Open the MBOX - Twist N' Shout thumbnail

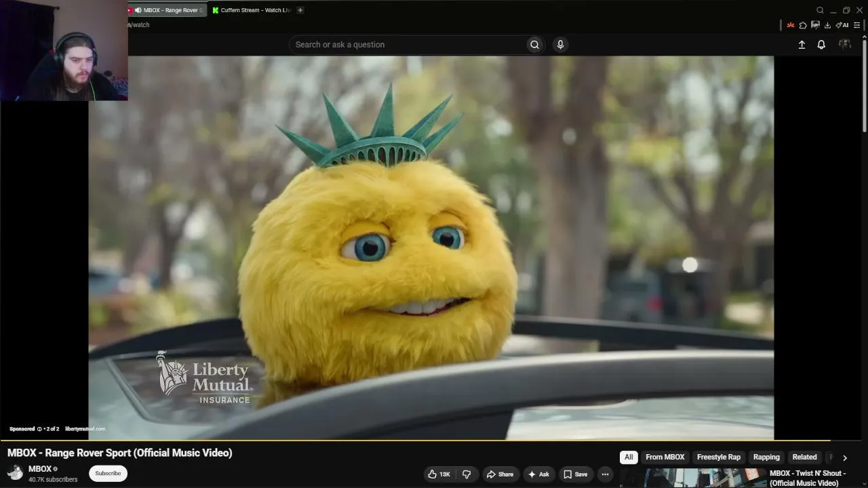(693, 478)
